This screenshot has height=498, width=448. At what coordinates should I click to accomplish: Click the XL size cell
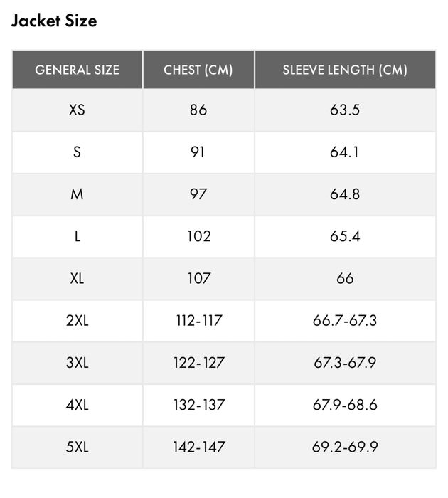77,278
